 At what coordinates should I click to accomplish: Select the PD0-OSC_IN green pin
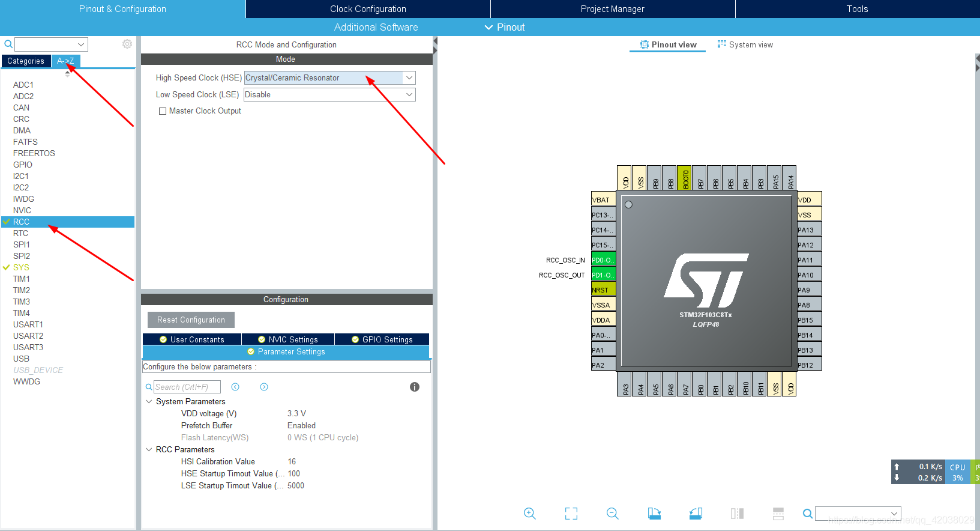603,260
